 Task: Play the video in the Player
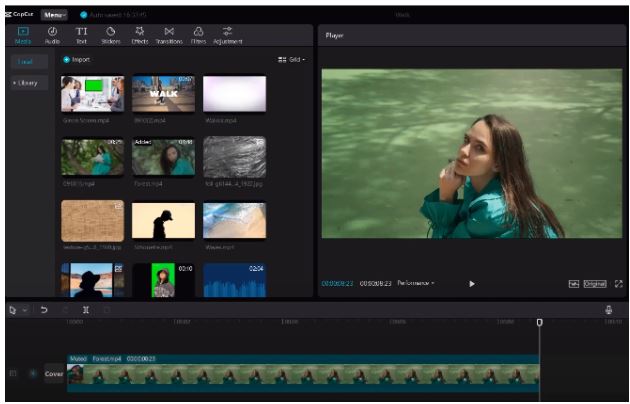tap(472, 284)
